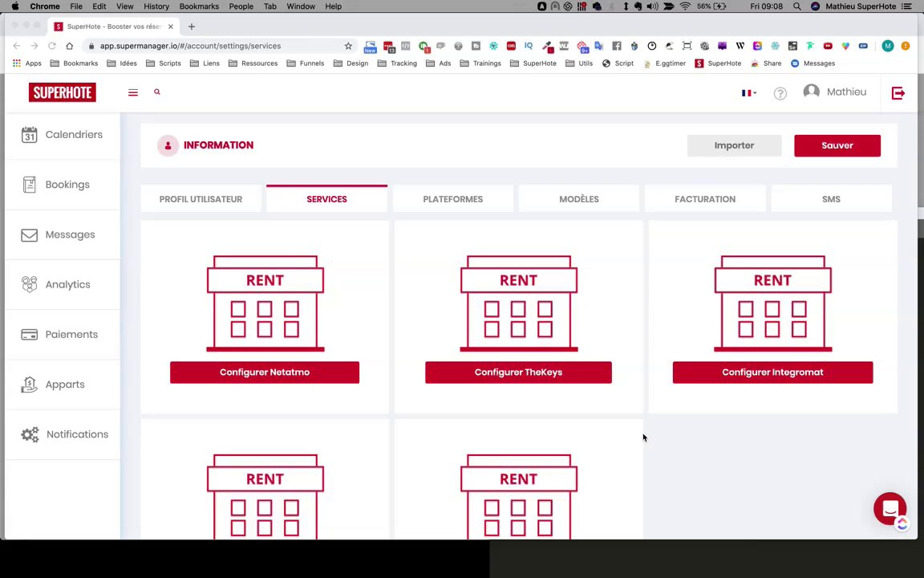This screenshot has width=924, height=578.
Task: Open the search magnifier in header
Action: click(156, 92)
